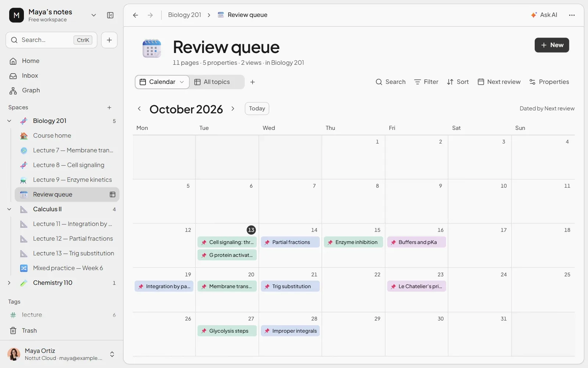The height and width of the screenshot is (368, 588).
Task: Add a new view with plus icon
Action: 252,82
